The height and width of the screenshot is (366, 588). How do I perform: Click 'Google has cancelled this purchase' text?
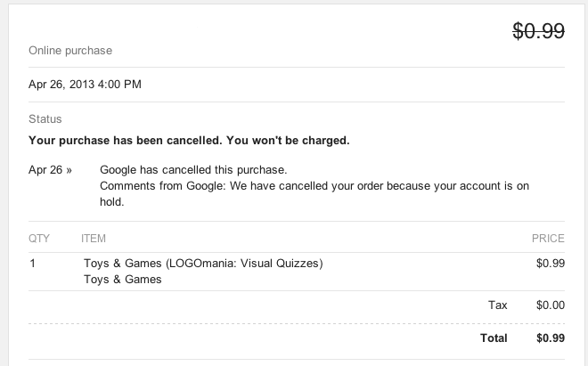click(193, 169)
